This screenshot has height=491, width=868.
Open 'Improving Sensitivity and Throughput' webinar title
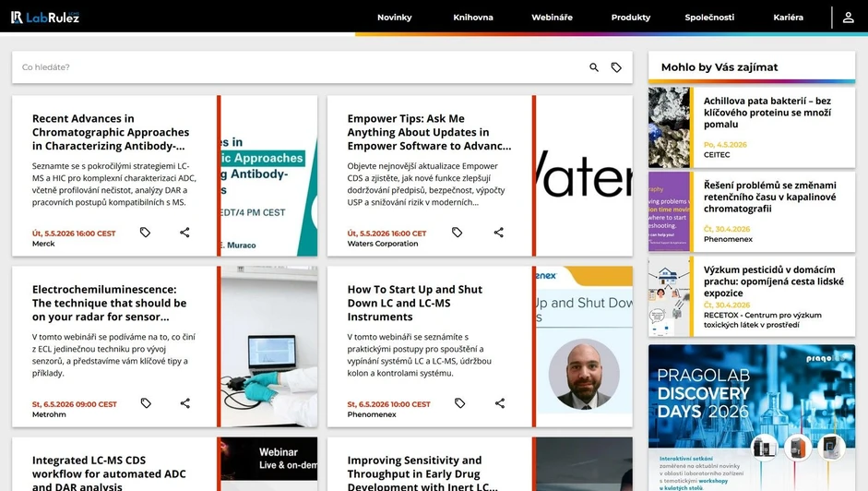[422, 473]
